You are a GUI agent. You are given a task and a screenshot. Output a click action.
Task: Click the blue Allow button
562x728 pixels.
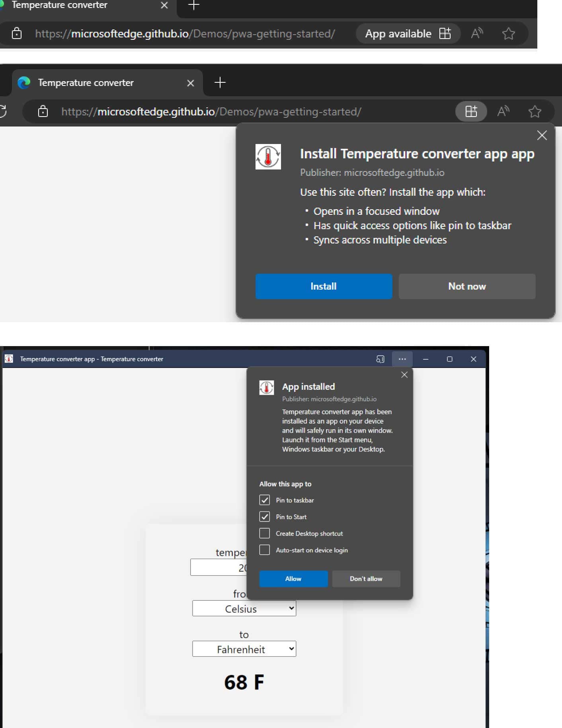pos(293,578)
